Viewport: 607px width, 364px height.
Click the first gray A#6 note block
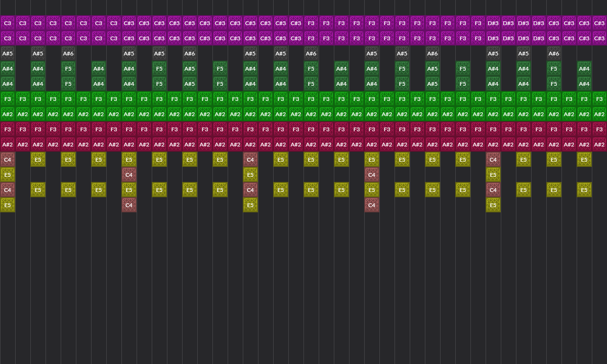click(68, 54)
